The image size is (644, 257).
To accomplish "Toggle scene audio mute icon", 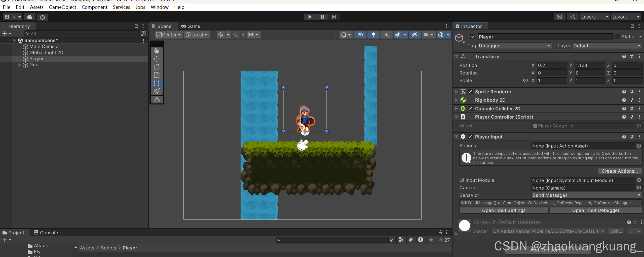I will coord(387,35).
